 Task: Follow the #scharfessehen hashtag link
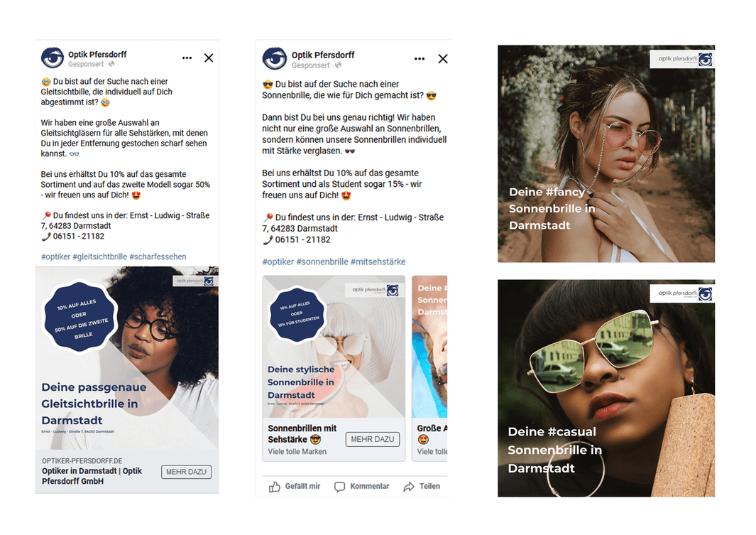[158, 256]
